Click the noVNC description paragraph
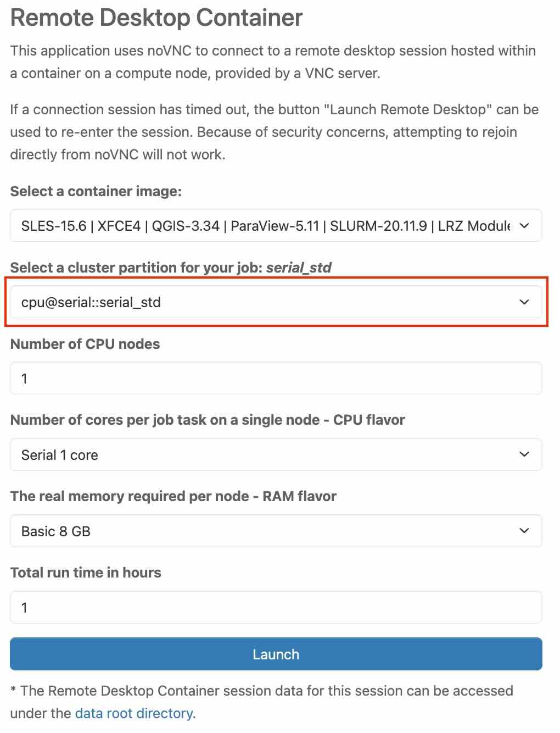 273,62
